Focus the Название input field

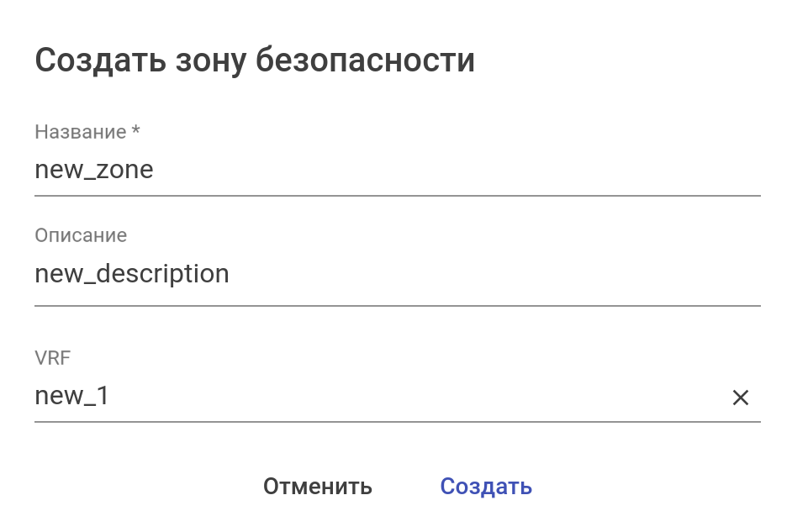click(x=397, y=171)
